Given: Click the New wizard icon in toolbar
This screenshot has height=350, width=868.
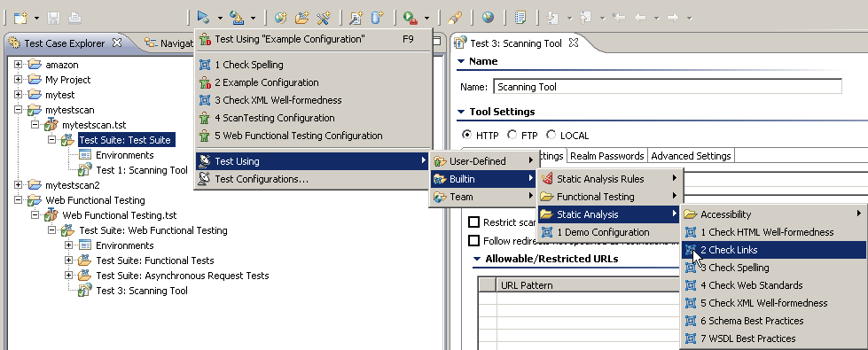Looking at the screenshot, I should click(x=20, y=19).
